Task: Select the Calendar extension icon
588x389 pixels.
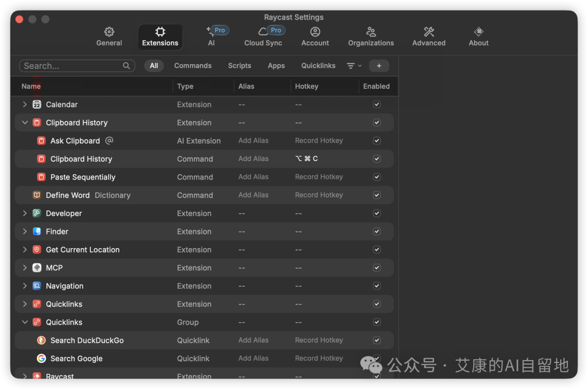Action: pyautogui.click(x=37, y=104)
